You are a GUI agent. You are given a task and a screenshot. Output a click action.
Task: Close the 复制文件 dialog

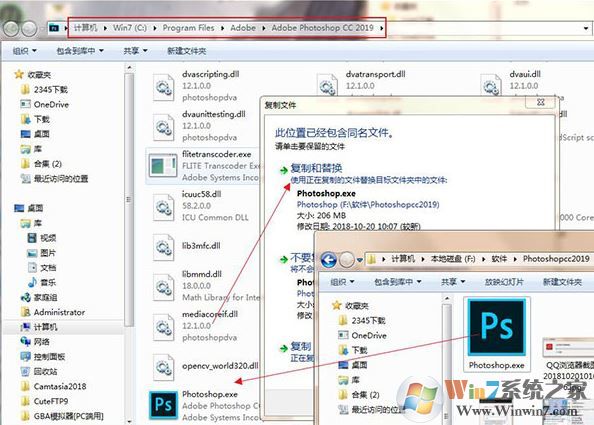(541, 102)
